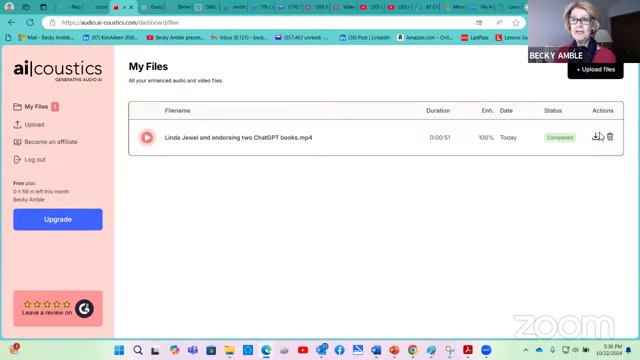Screen dimensions: 640x360
Task: Go back with browser back arrow
Action: [11, 22]
